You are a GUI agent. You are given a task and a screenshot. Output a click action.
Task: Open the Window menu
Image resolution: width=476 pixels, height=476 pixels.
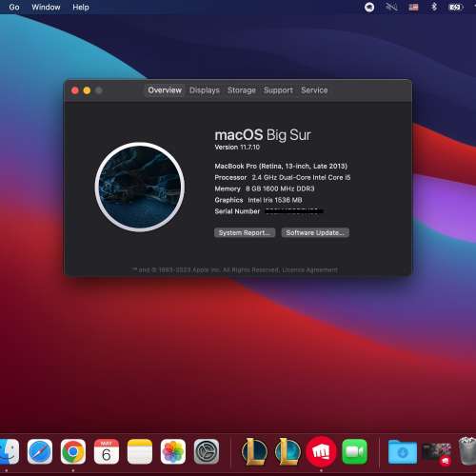point(46,7)
